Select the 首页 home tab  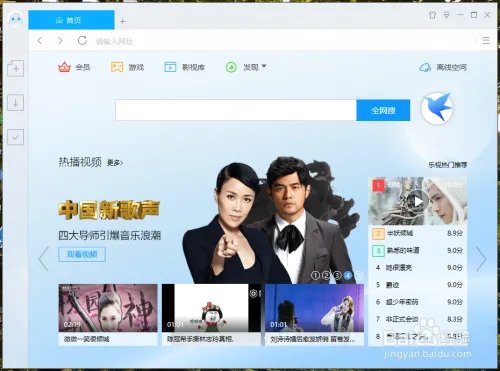71,20
